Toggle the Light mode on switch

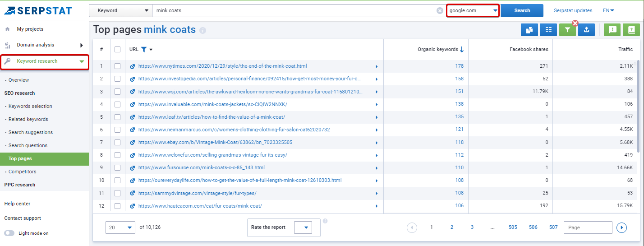pos(9,233)
